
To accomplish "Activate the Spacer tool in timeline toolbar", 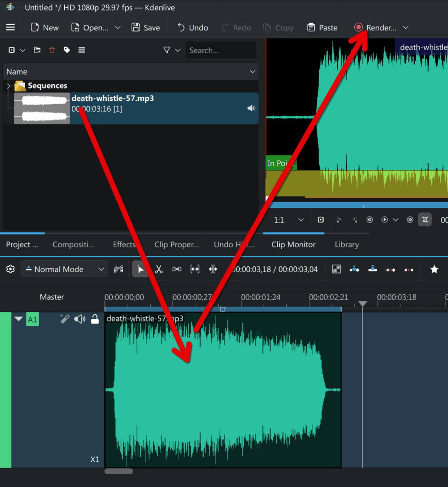I will point(176,269).
